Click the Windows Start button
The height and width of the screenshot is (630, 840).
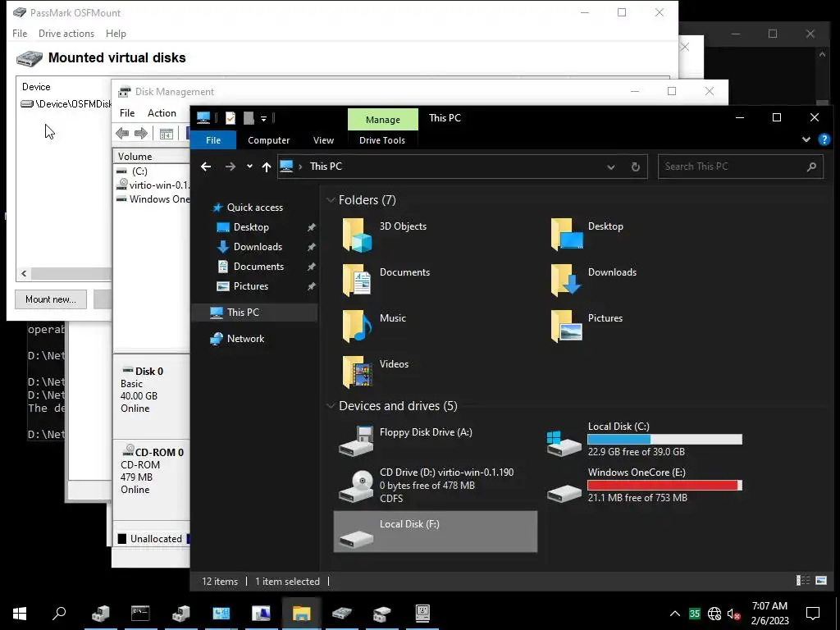coord(20,613)
